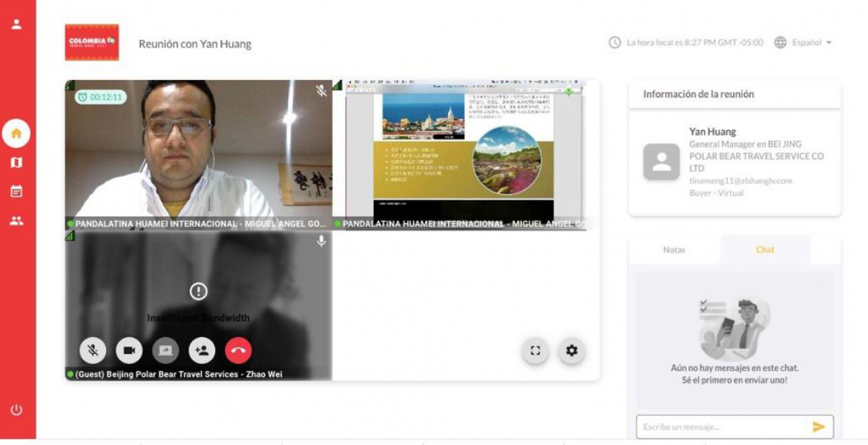Click the Colombia Travel Mart logo

coord(92,42)
